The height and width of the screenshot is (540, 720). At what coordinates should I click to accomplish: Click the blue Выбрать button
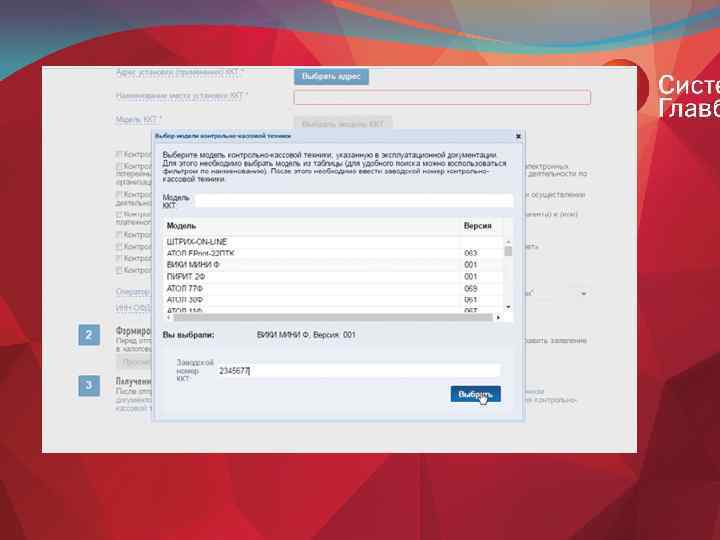pos(475,394)
